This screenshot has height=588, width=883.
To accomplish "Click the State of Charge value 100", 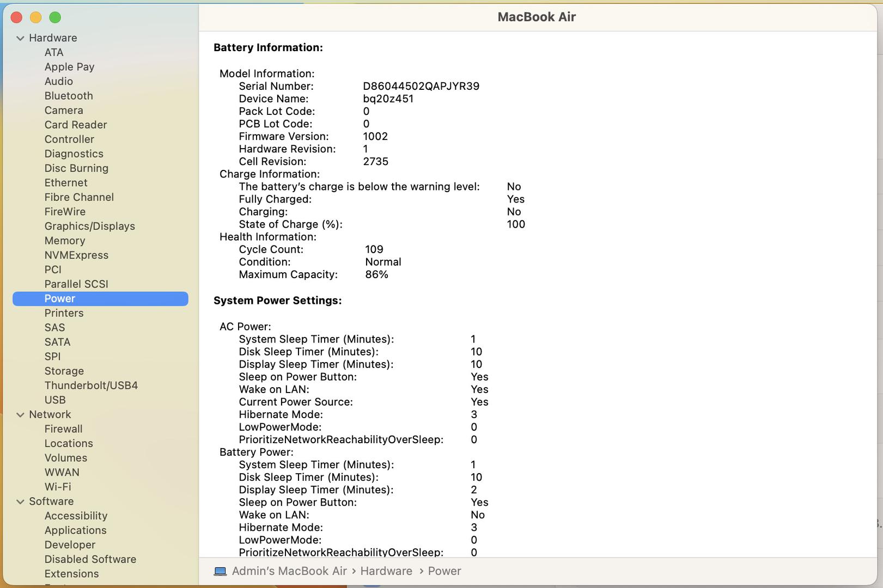I will tap(516, 224).
